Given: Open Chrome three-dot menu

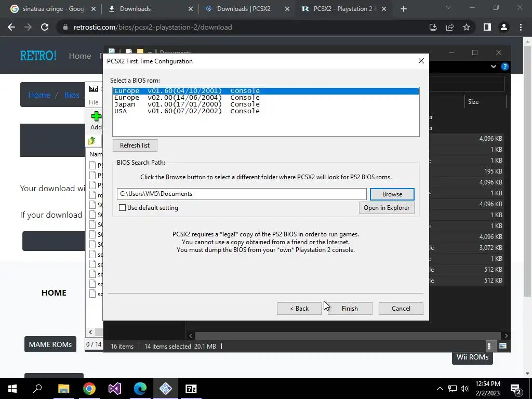Looking at the screenshot, I should pyautogui.click(x=521, y=27).
